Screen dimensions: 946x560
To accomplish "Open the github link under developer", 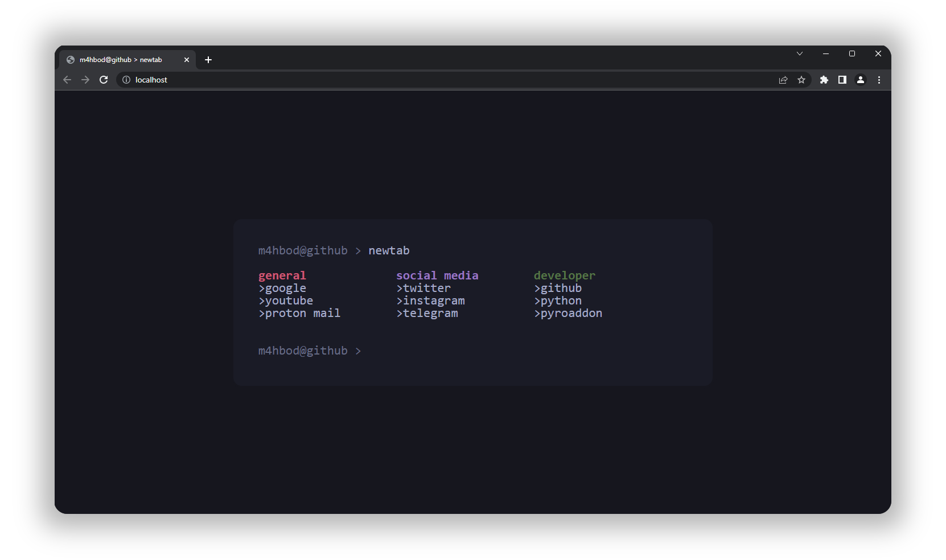I will point(558,289).
